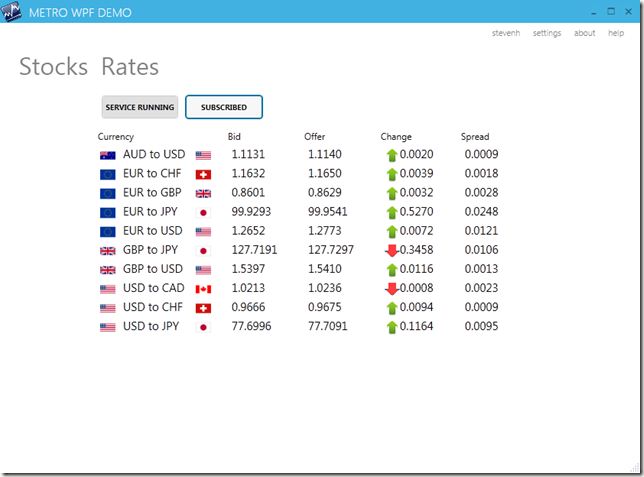Minimize the Metro WPF Demo window
This screenshot has height=477, width=644.
coord(593,12)
